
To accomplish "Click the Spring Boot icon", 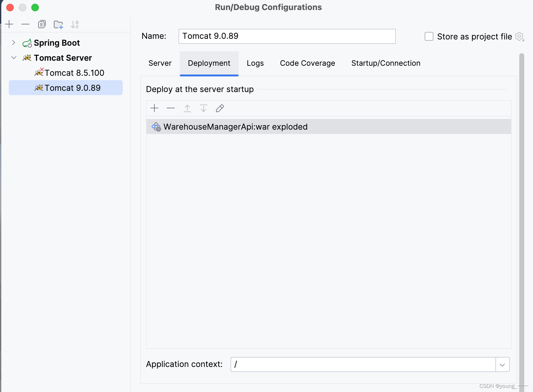I will tap(27, 43).
